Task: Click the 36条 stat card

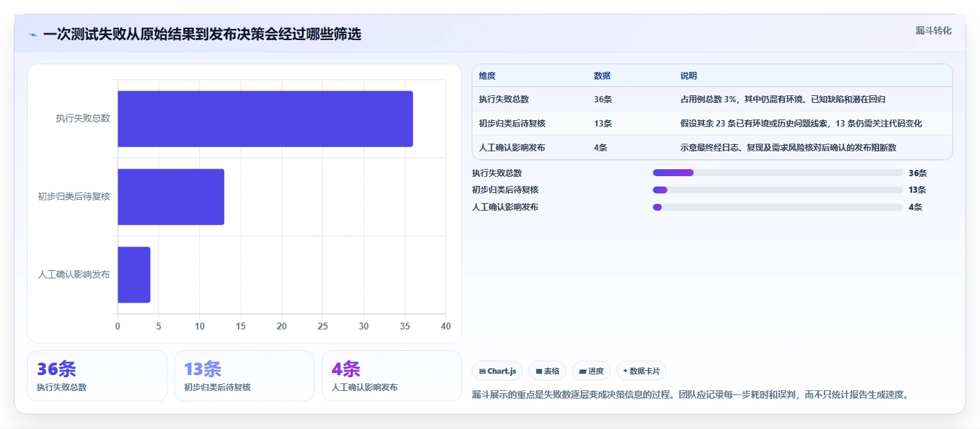Action: [x=97, y=376]
